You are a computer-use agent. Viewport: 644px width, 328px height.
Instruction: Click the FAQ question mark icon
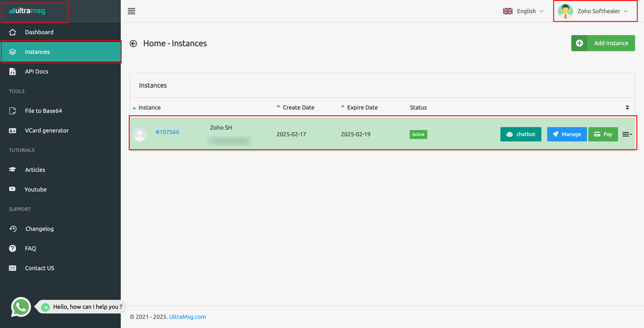12,248
